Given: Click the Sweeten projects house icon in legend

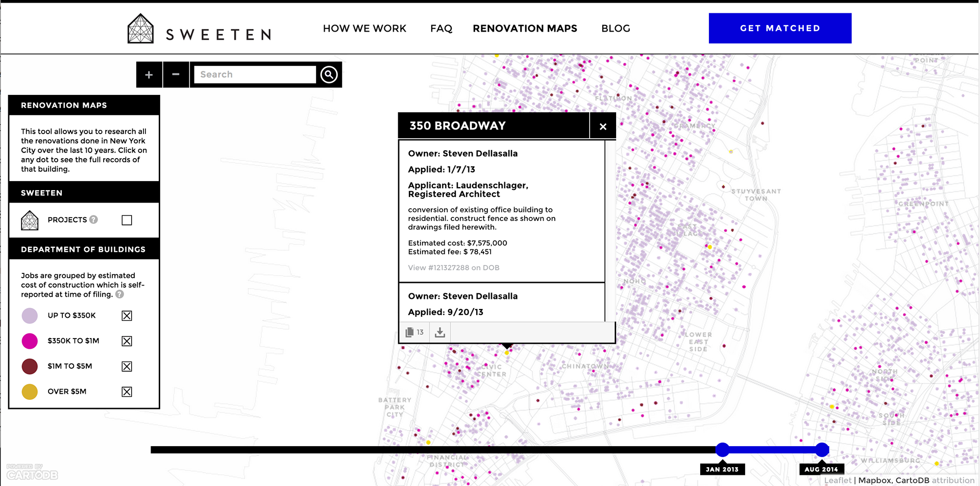Looking at the screenshot, I should 30,220.
